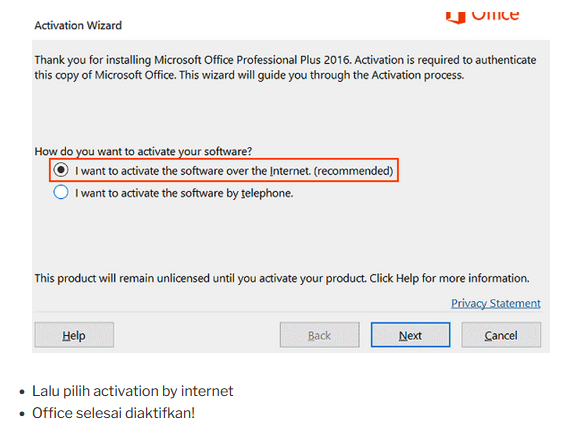Select the activate over the Internet radio button
Image resolution: width=581 pixels, height=441 pixels.
point(61,170)
